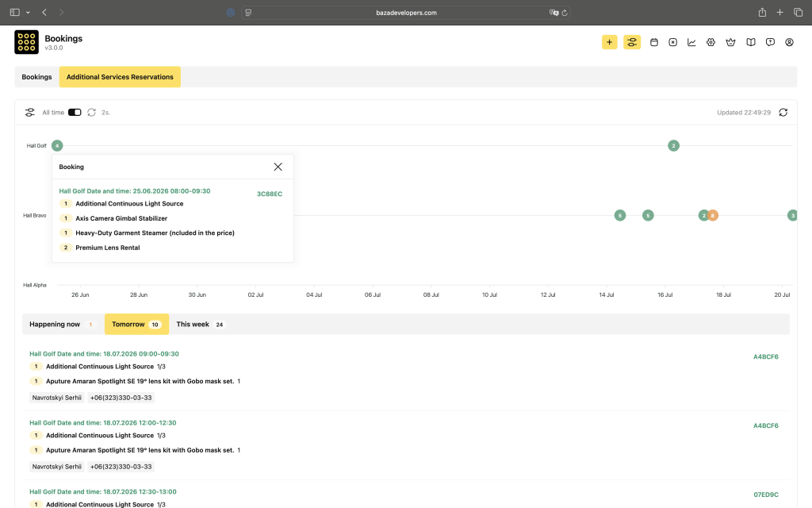Screen dimensions: 812x508
Task: Open the first A4BCF6 booking link
Action: (766, 356)
